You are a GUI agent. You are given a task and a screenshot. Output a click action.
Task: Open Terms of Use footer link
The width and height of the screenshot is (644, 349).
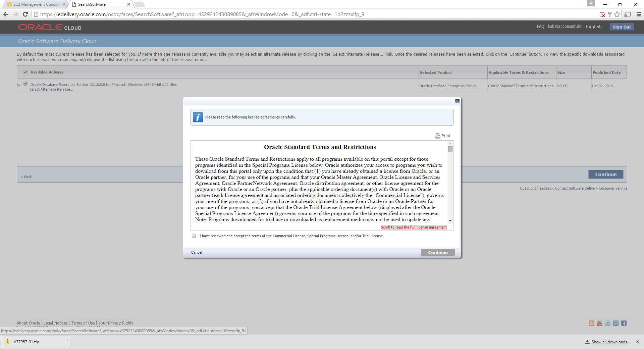point(83,323)
